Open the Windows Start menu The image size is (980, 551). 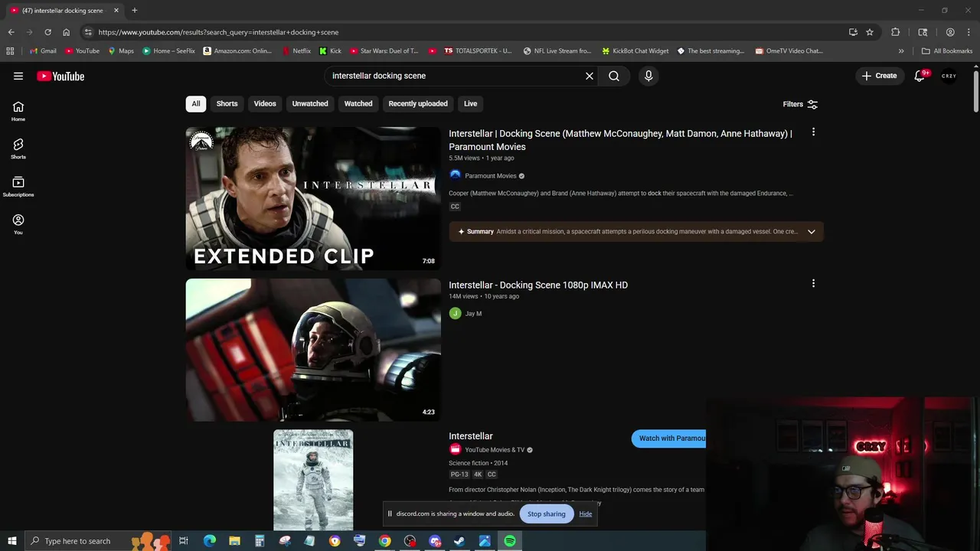[x=11, y=541]
